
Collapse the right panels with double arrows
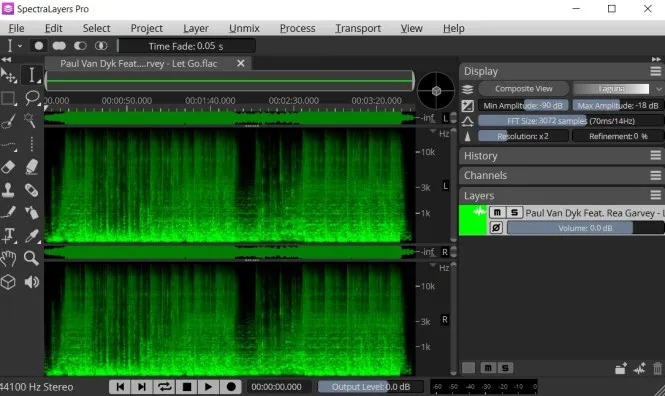[657, 59]
